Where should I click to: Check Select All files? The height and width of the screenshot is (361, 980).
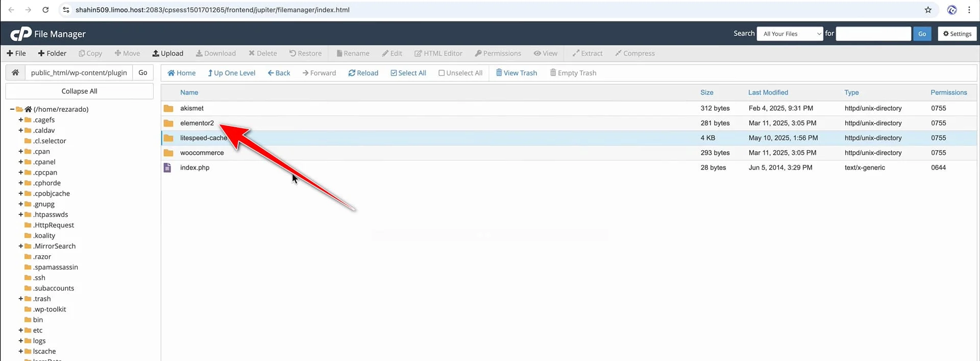point(408,73)
